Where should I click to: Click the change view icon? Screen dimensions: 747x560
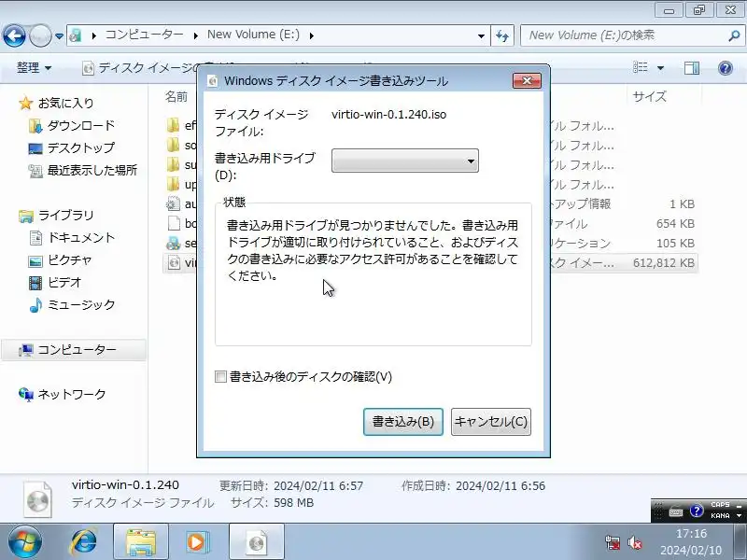point(640,67)
